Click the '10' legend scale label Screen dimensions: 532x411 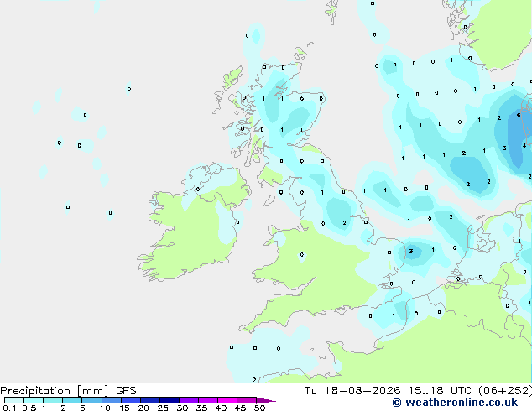(x=105, y=408)
